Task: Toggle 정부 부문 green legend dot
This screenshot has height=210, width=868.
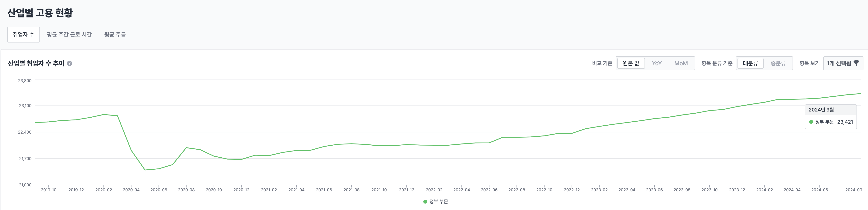Action: (x=425, y=202)
